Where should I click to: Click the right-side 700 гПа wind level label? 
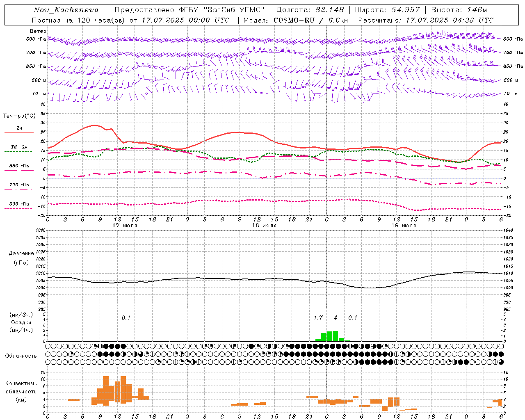513,52
